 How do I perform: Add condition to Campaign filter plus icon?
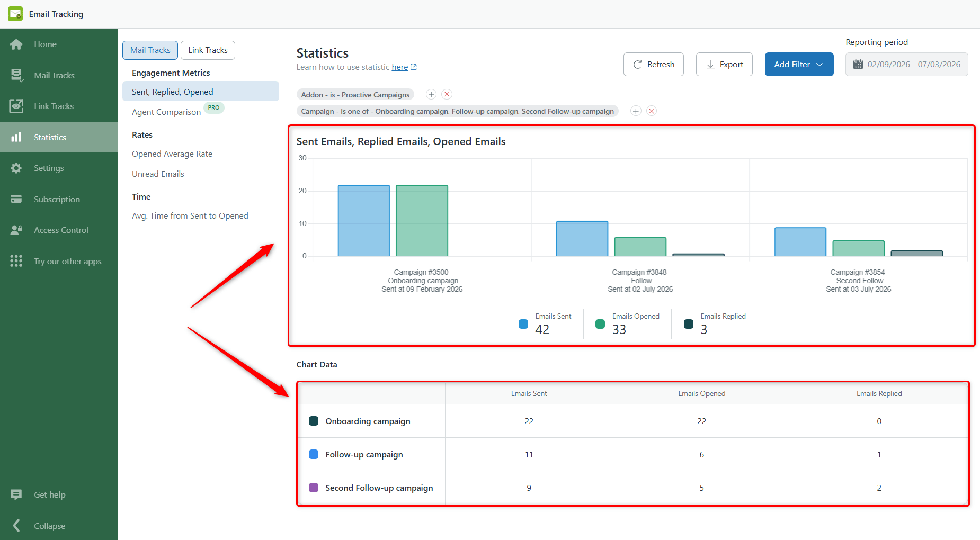[x=636, y=111]
